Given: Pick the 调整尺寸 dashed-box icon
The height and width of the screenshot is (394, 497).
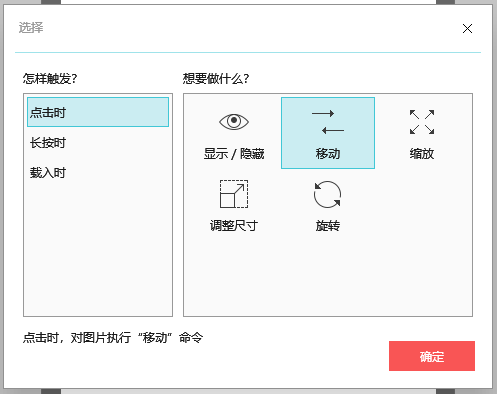Looking at the screenshot, I should pos(234,194).
